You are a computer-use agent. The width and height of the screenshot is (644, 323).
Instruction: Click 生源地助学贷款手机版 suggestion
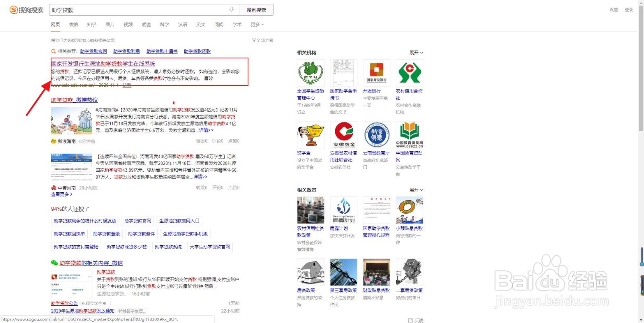pyautogui.click(x=186, y=234)
